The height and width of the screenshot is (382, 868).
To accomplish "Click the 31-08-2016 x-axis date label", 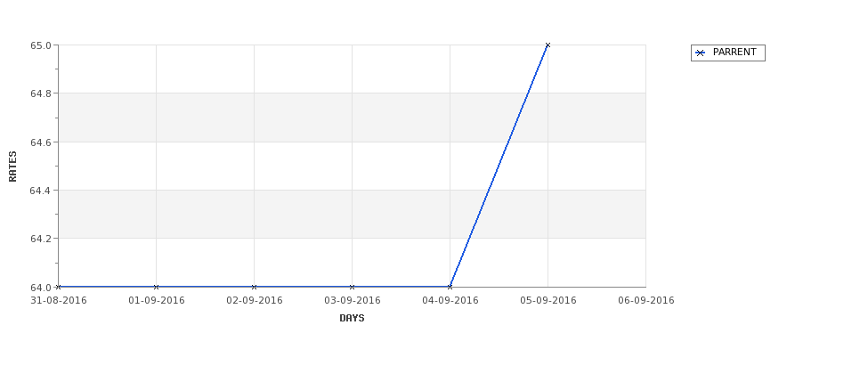I will click(58, 301).
